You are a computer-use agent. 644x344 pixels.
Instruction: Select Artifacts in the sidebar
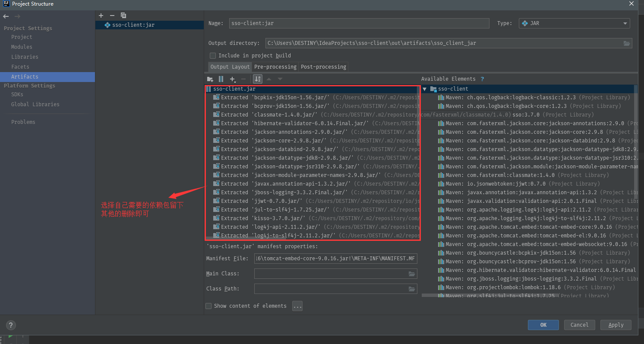(47, 77)
